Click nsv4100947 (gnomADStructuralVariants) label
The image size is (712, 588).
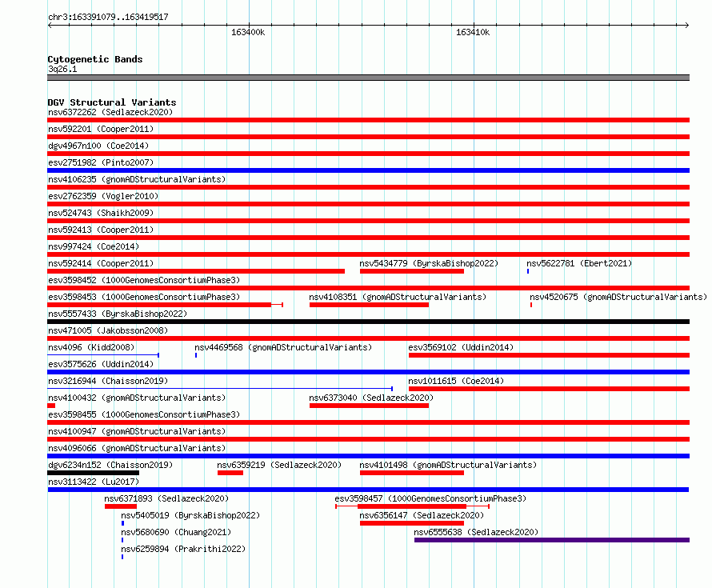[137, 431]
